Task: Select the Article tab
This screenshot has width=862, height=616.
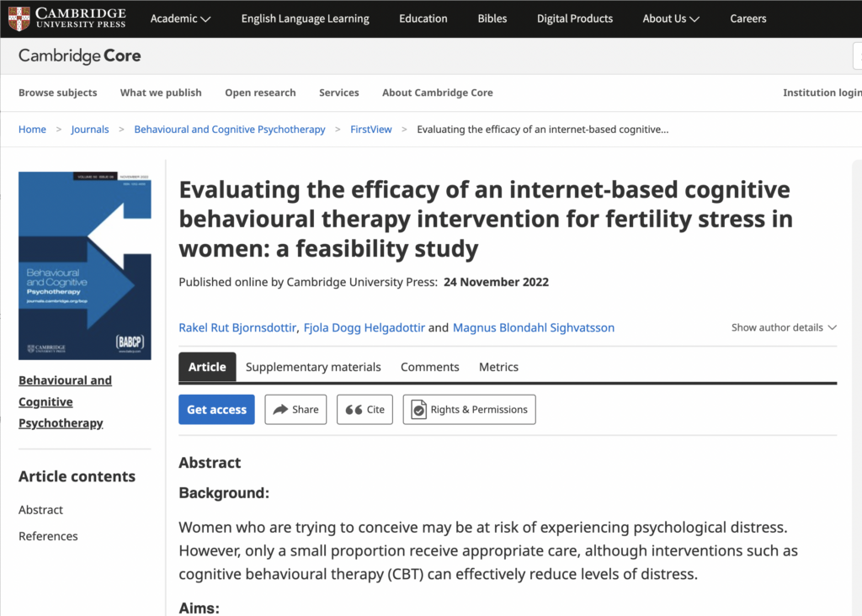Action: coord(207,367)
